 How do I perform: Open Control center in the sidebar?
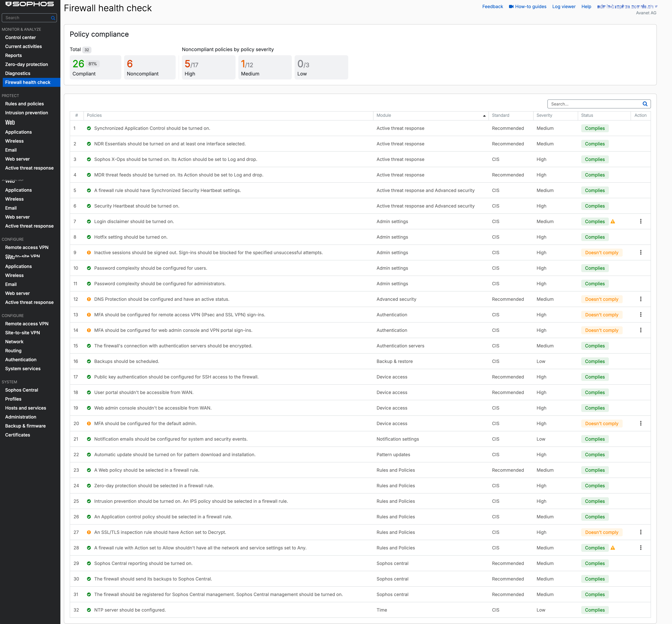click(x=20, y=37)
